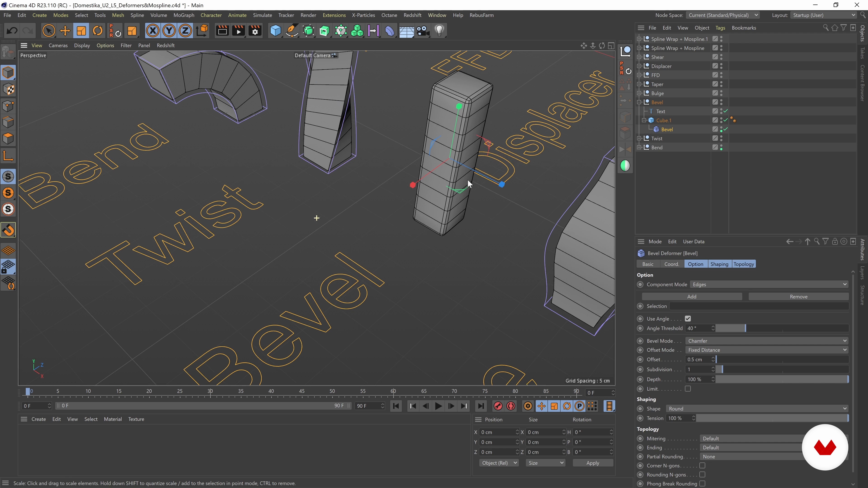Click the Remove selection button
Screen dimensions: 868x488
point(799,297)
